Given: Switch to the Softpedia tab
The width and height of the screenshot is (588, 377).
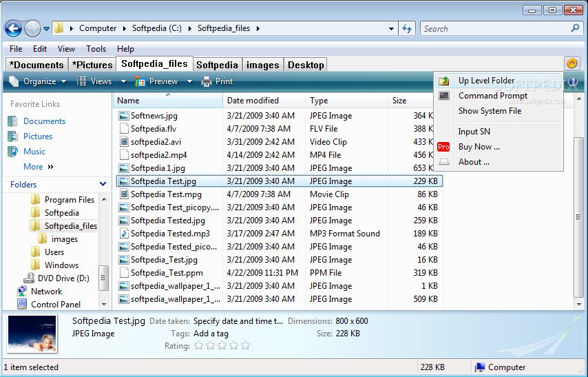Looking at the screenshot, I should tap(217, 65).
